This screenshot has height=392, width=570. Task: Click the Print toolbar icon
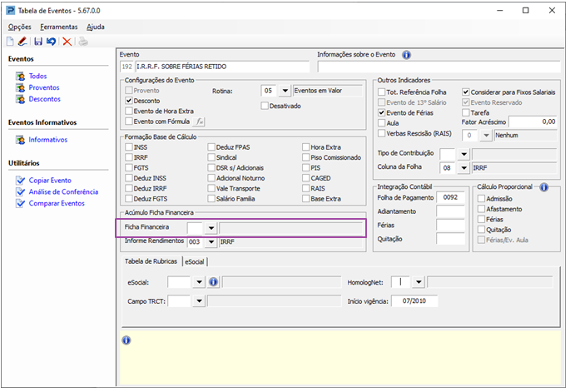(83, 42)
